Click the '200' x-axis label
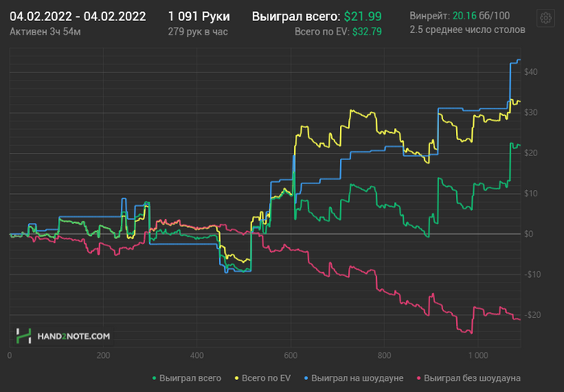This screenshot has width=564, height=392. [103, 356]
